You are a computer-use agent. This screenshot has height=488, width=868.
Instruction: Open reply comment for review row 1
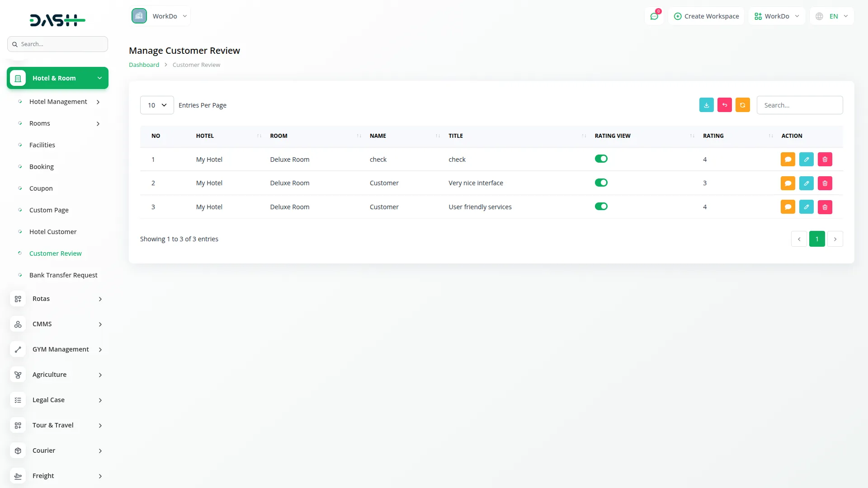[x=788, y=160]
